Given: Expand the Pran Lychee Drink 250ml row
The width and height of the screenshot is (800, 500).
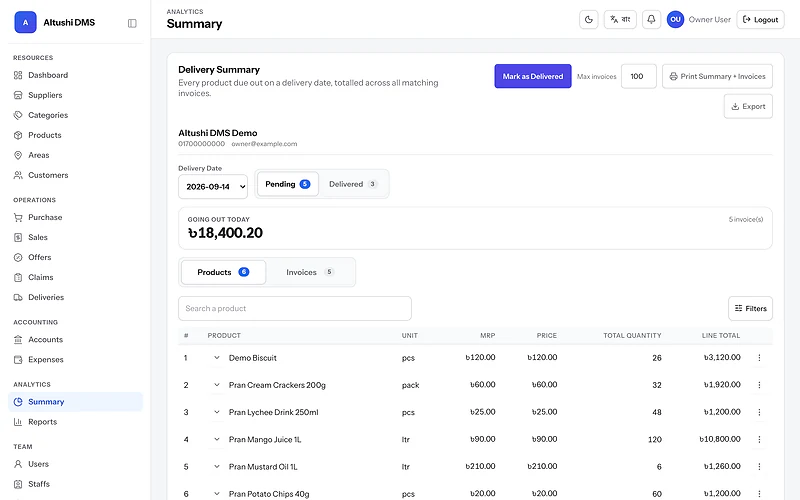Looking at the screenshot, I should click(x=217, y=412).
